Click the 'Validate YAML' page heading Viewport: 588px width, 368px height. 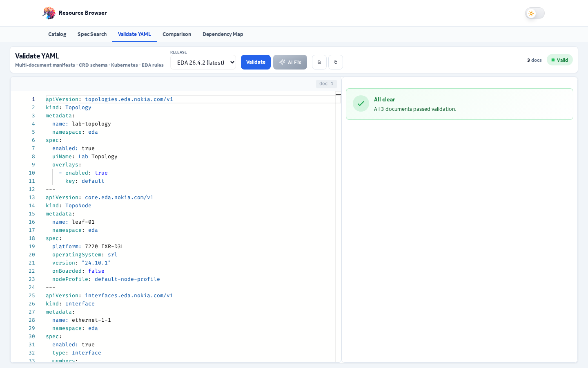[37, 56]
